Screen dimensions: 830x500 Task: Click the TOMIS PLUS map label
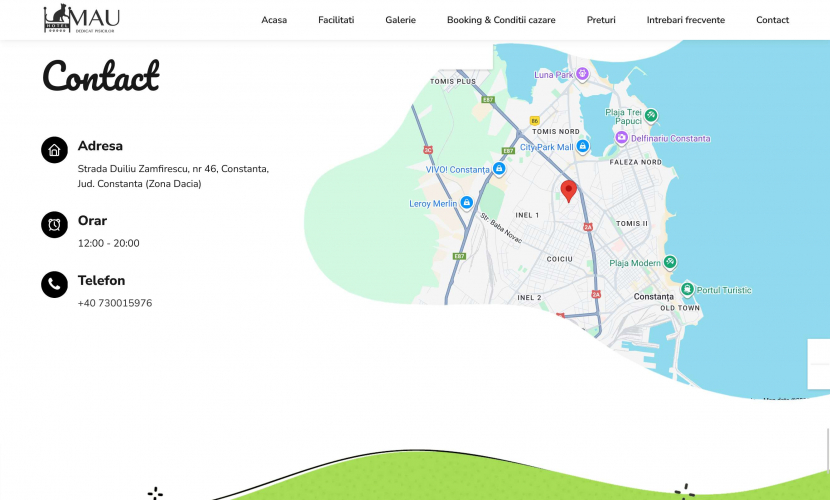pyautogui.click(x=453, y=81)
